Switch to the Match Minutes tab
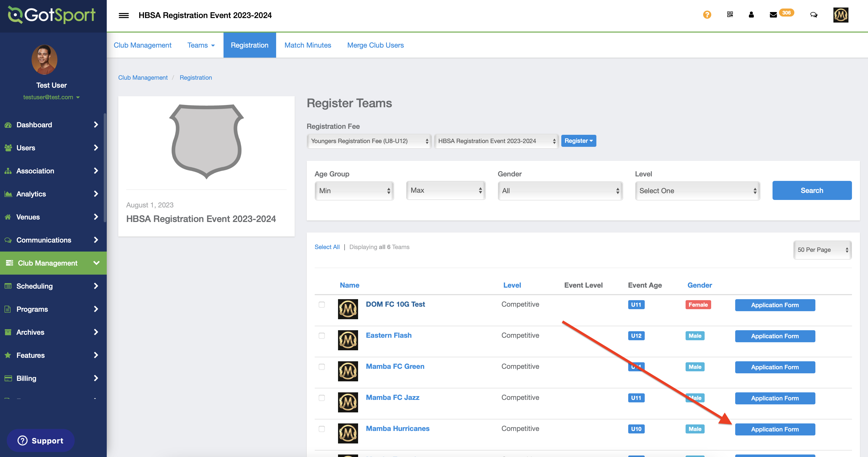The image size is (868, 457). point(308,45)
